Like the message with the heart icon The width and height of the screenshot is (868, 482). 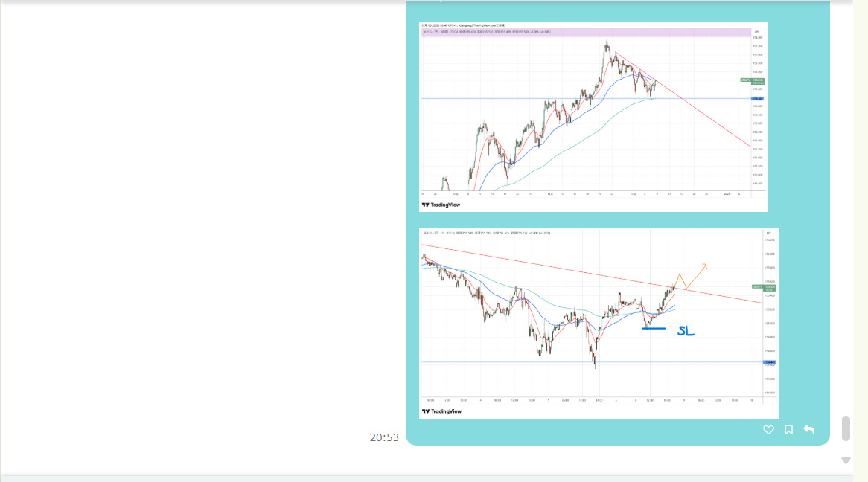click(768, 430)
